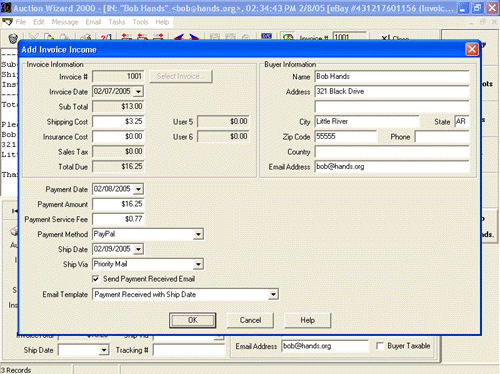Toggle the Buyer Taxable checkbox

(379, 346)
